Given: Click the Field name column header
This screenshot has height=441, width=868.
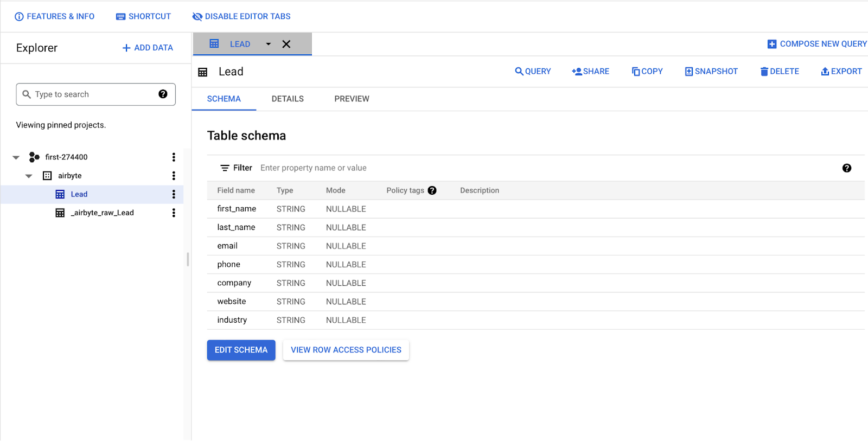Looking at the screenshot, I should pos(236,190).
